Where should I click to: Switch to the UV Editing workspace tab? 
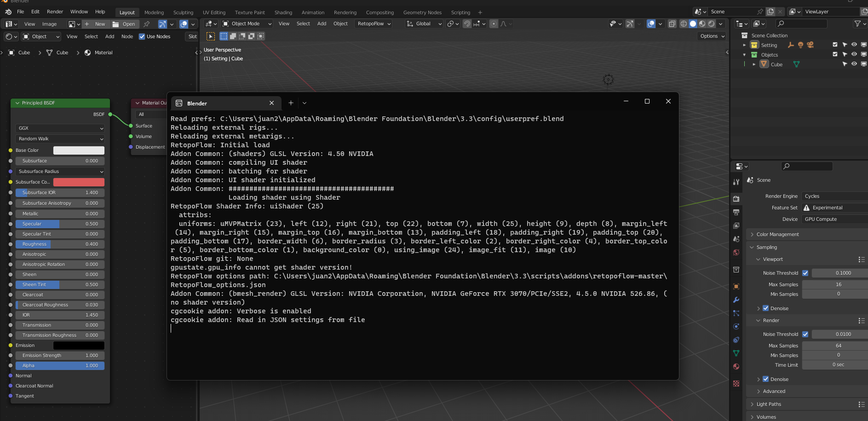(x=214, y=12)
